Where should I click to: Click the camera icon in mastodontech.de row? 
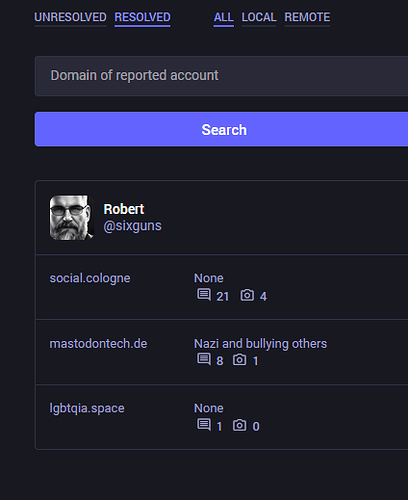pyautogui.click(x=239, y=359)
